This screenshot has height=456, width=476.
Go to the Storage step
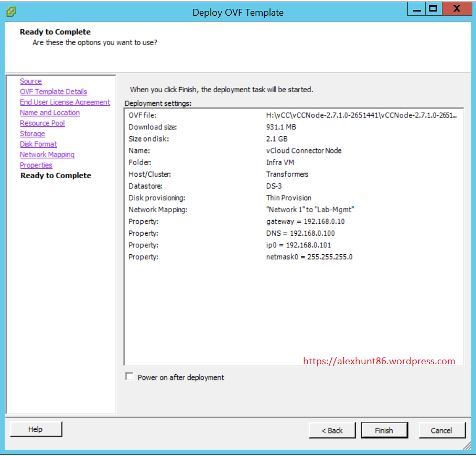click(33, 134)
